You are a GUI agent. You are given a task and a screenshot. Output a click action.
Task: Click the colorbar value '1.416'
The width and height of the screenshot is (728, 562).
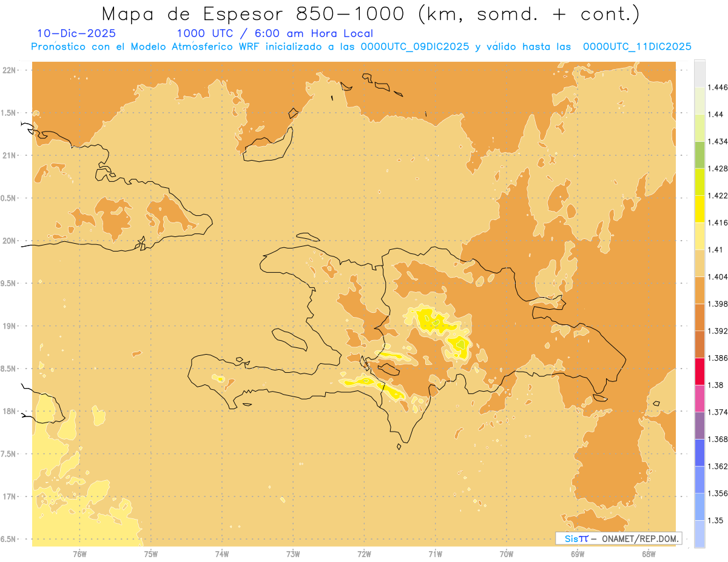[x=719, y=222]
